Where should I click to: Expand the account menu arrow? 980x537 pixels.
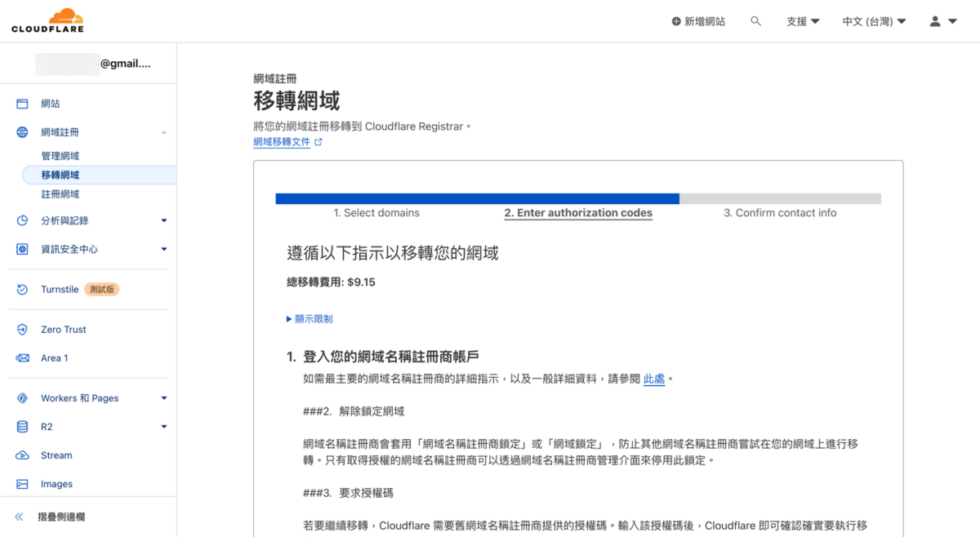point(952,21)
